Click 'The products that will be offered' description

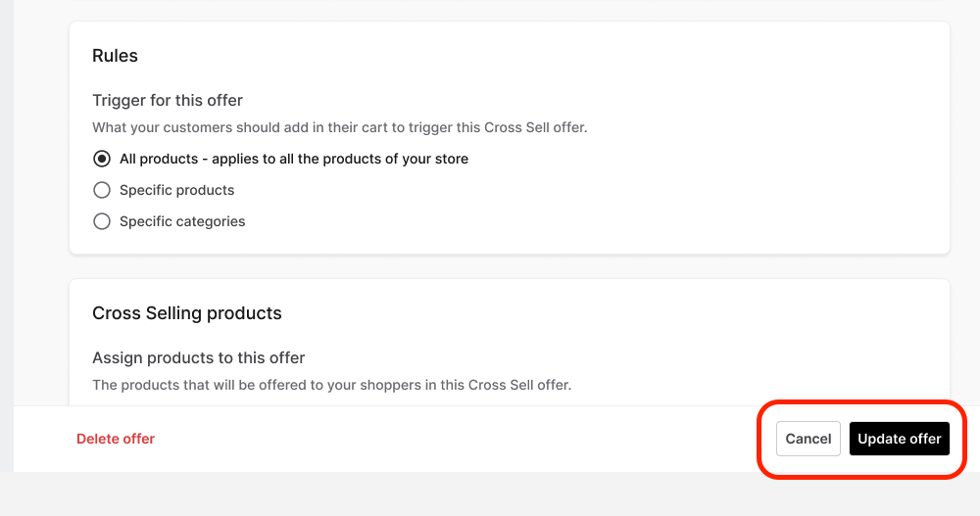click(x=332, y=385)
